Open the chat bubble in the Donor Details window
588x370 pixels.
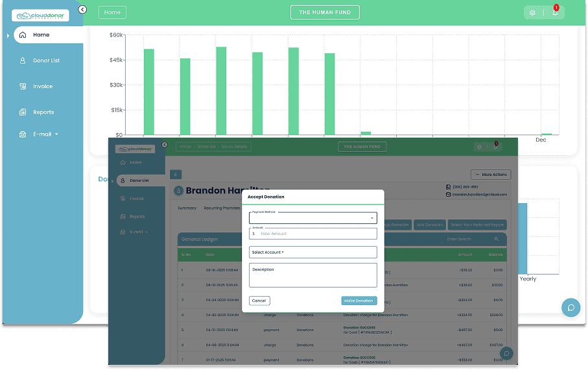(x=506, y=354)
